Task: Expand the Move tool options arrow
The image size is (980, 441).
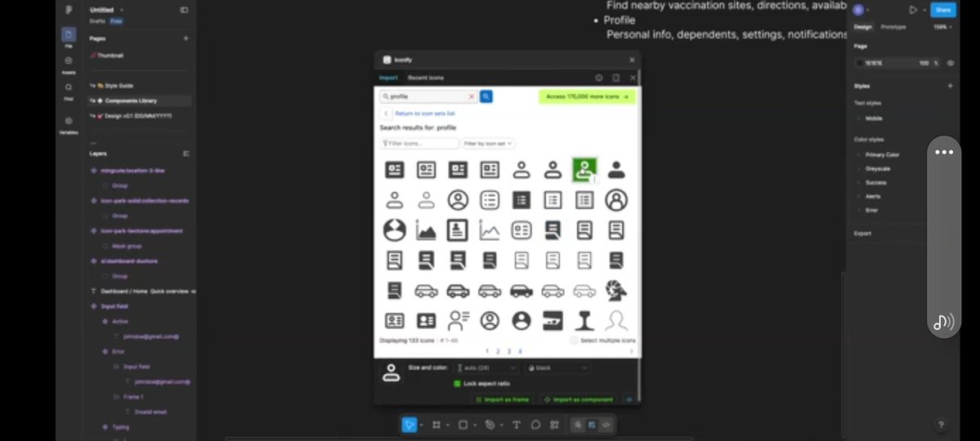Action: 421,425
